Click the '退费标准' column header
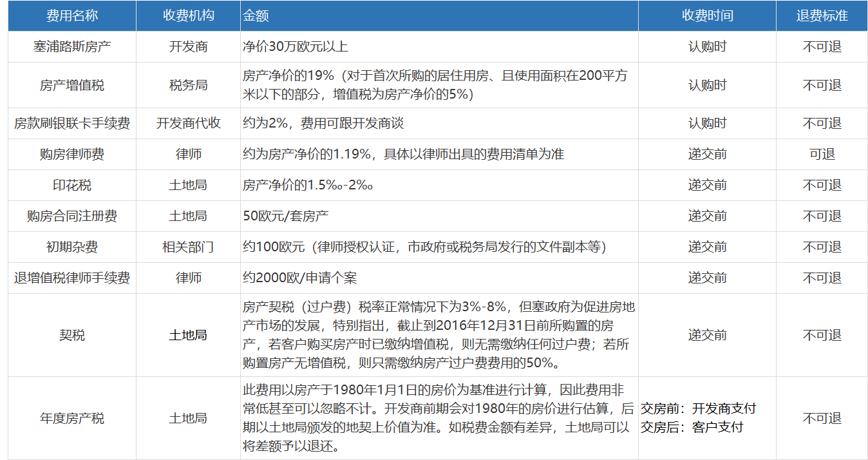Screen dimensions: 868x460 click(x=822, y=16)
